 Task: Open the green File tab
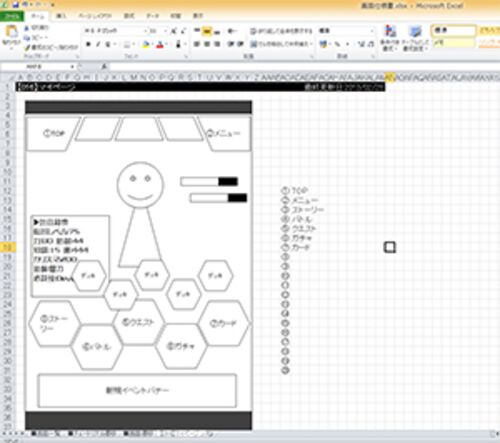pos(12,16)
